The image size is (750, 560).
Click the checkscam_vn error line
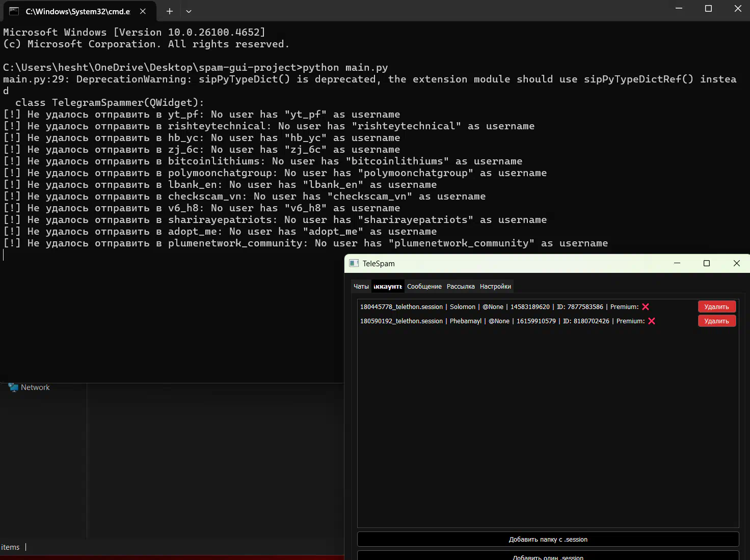(x=245, y=197)
